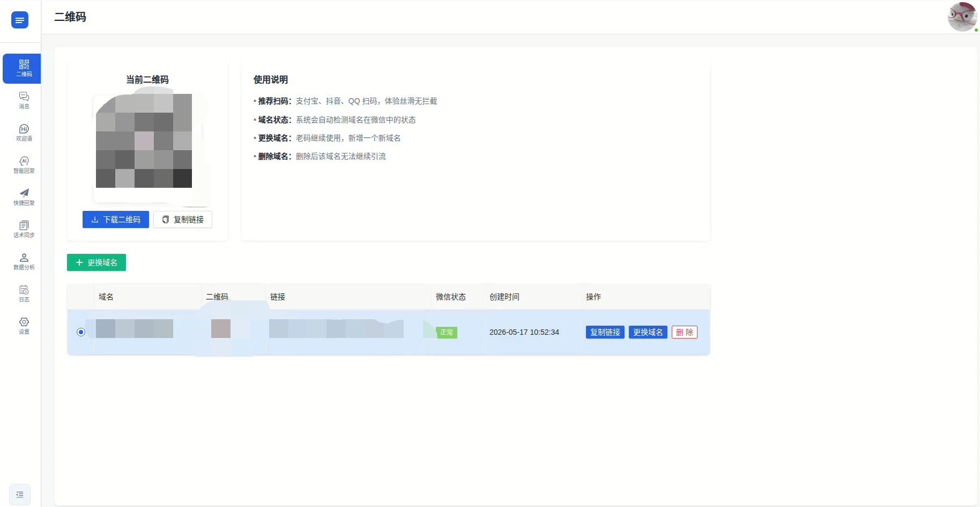Image resolution: width=980 pixels, height=507 pixels.
Task: Click the 正常 status tag
Action: (x=447, y=333)
